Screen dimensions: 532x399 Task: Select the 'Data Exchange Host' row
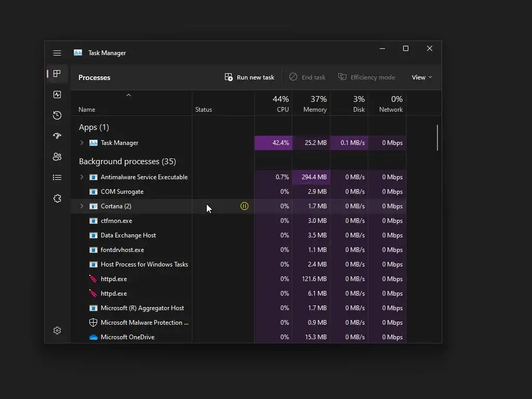(238, 235)
